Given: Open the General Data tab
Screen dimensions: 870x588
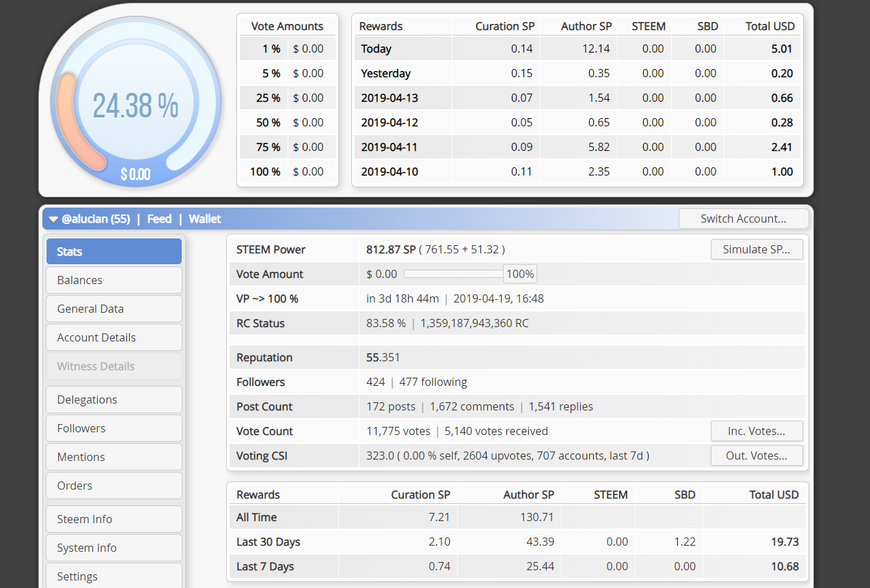Looking at the screenshot, I should [x=114, y=309].
